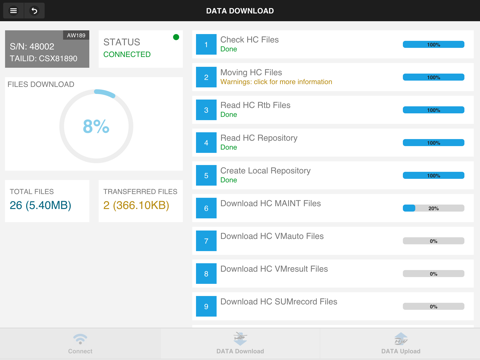Image resolution: width=480 pixels, height=360 pixels.
Task: Click transferred files value 2 (366.10KB)
Action: point(136,205)
